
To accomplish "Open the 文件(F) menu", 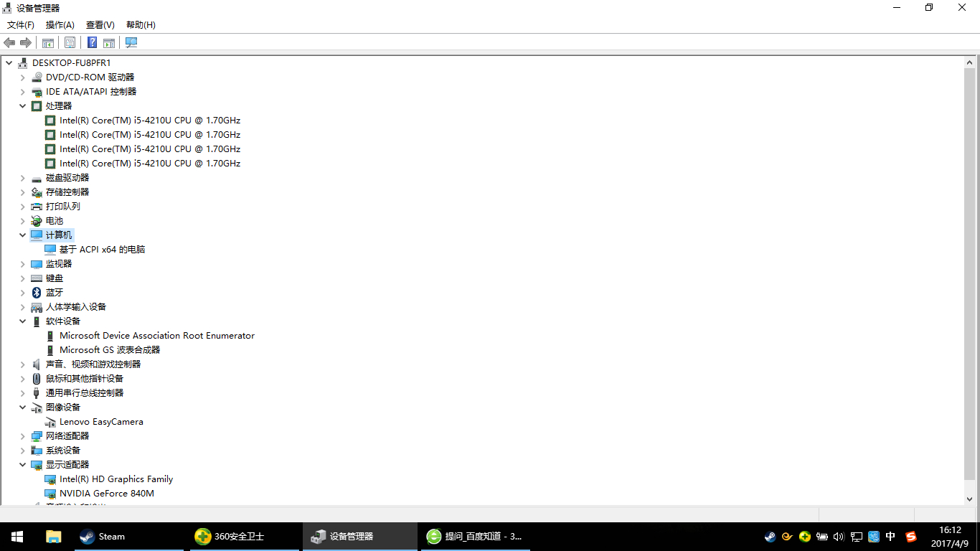I will coord(21,25).
